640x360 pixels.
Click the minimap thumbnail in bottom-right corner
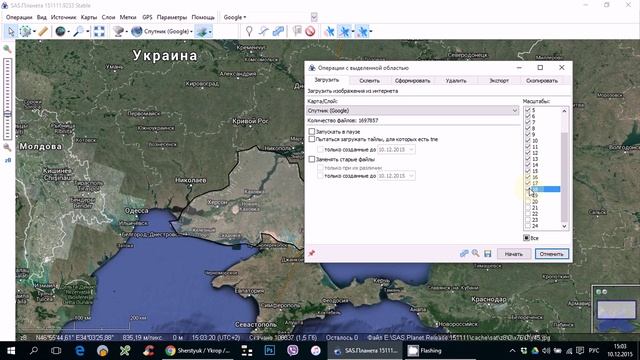(x=616, y=309)
